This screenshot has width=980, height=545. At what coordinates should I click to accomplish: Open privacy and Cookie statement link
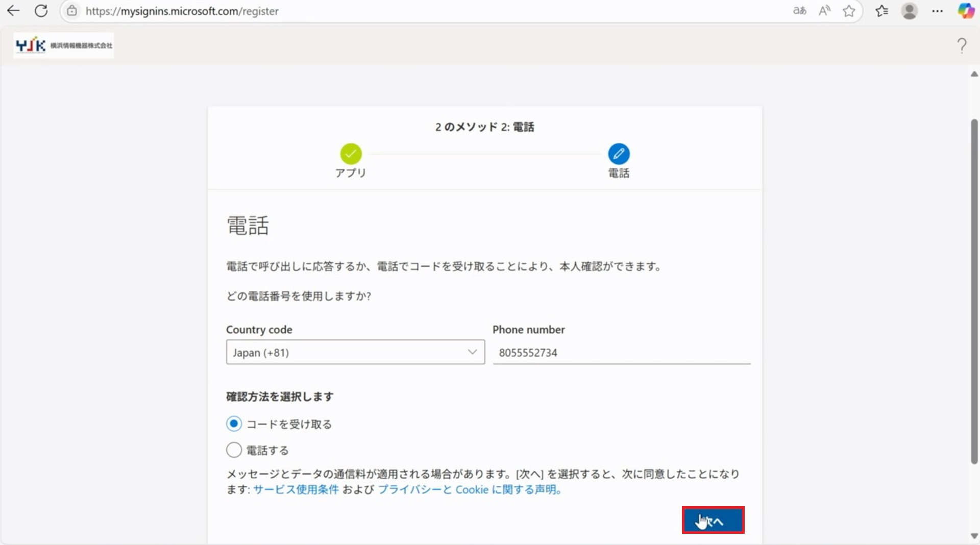click(x=470, y=489)
